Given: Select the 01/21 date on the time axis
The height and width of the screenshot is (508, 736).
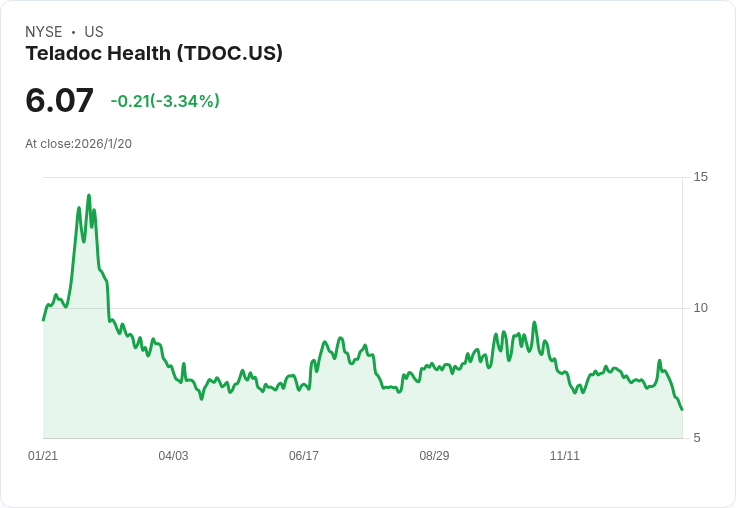Looking at the screenshot, I should [x=43, y=456].
